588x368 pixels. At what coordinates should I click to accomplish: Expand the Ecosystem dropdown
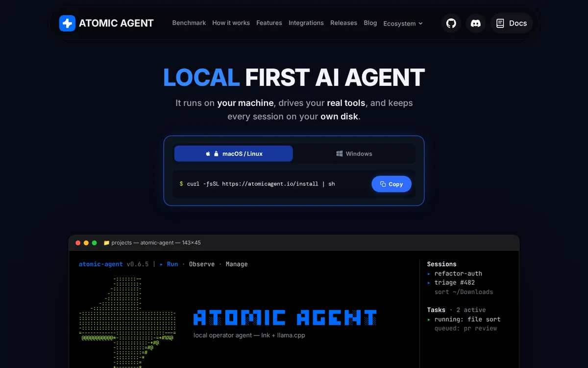403,24
